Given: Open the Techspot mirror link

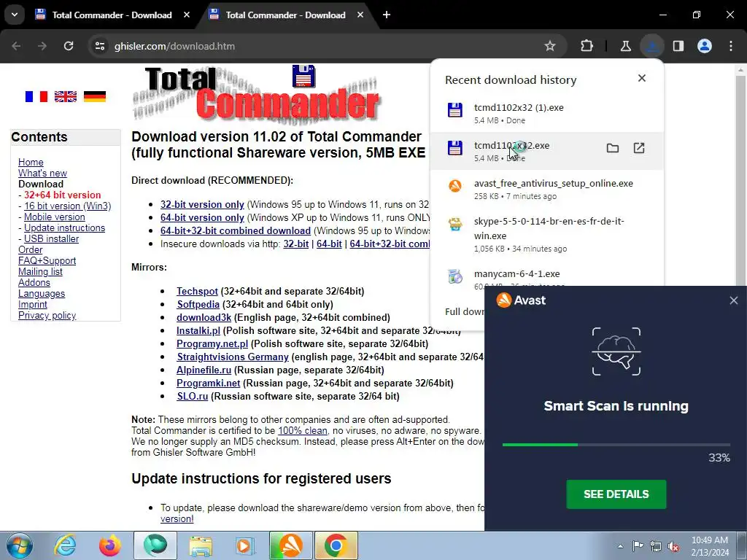Looking at the screenshot, I should pos(197,291).
